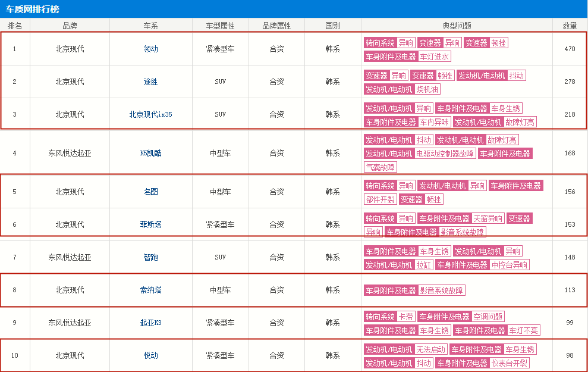The height and width of the screenshot is (372, 588).
Task: Open the 索纳塔 car series link
Action: click(x=151, y=290)
